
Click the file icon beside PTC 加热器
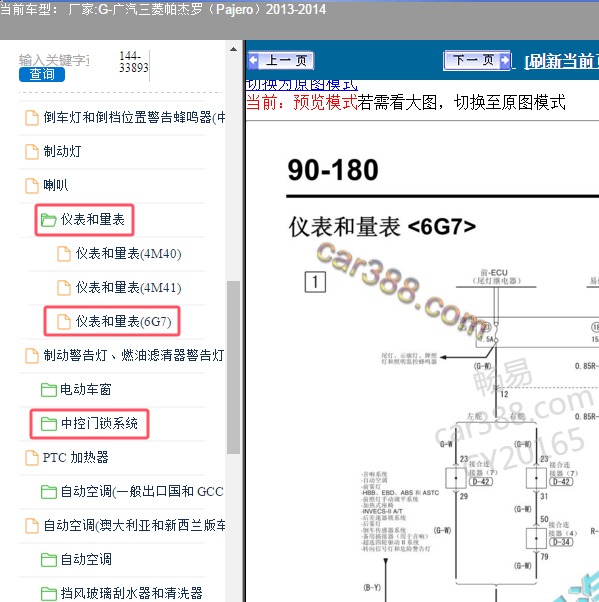(32, 458)
